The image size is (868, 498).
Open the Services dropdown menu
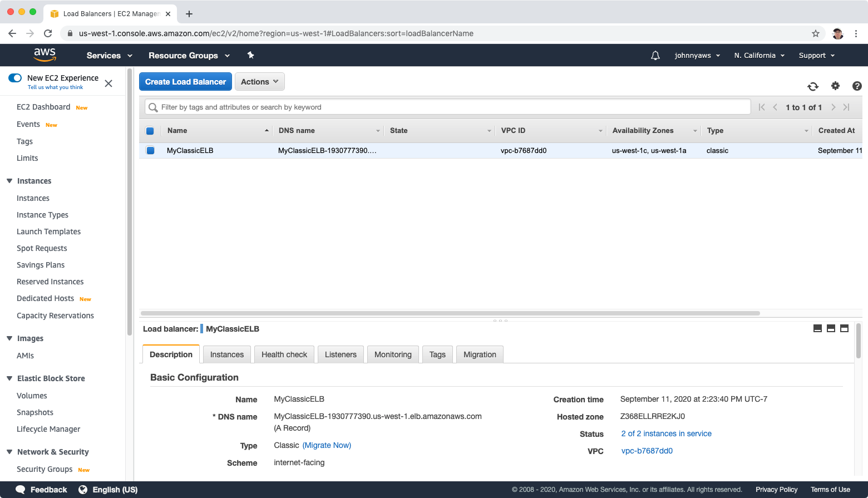[110, 56]
